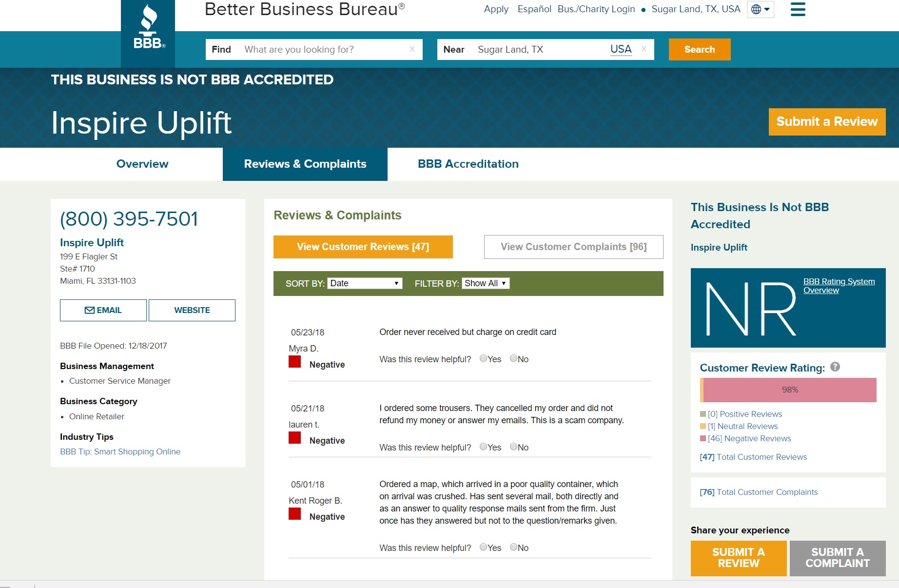Click Inspire Uplift name in left card

(92, 242)
